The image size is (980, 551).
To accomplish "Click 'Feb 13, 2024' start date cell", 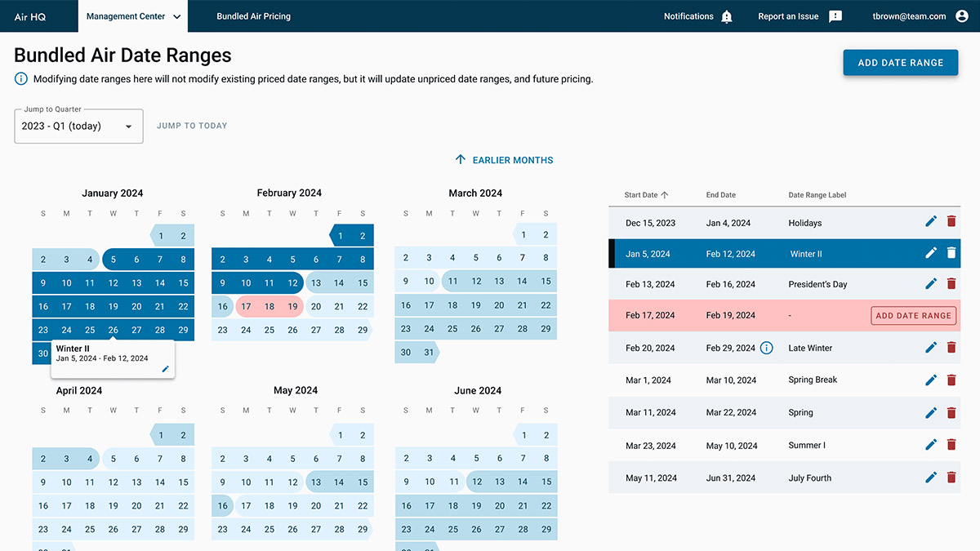I will pos(650,285).
